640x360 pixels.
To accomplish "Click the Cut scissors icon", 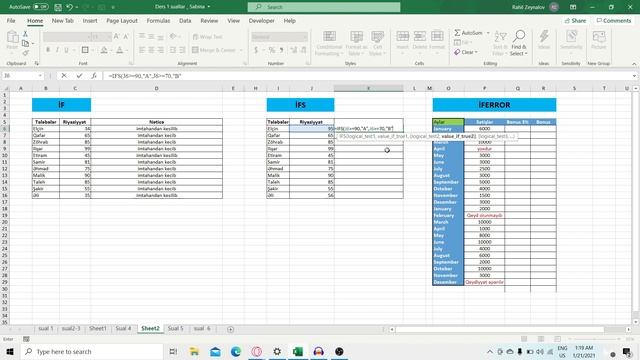I will point(25,34).
